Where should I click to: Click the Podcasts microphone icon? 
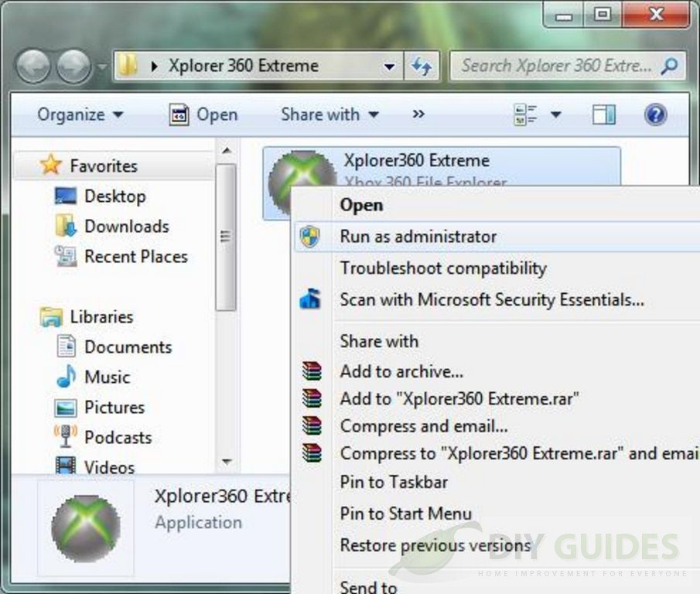point(66,435)
